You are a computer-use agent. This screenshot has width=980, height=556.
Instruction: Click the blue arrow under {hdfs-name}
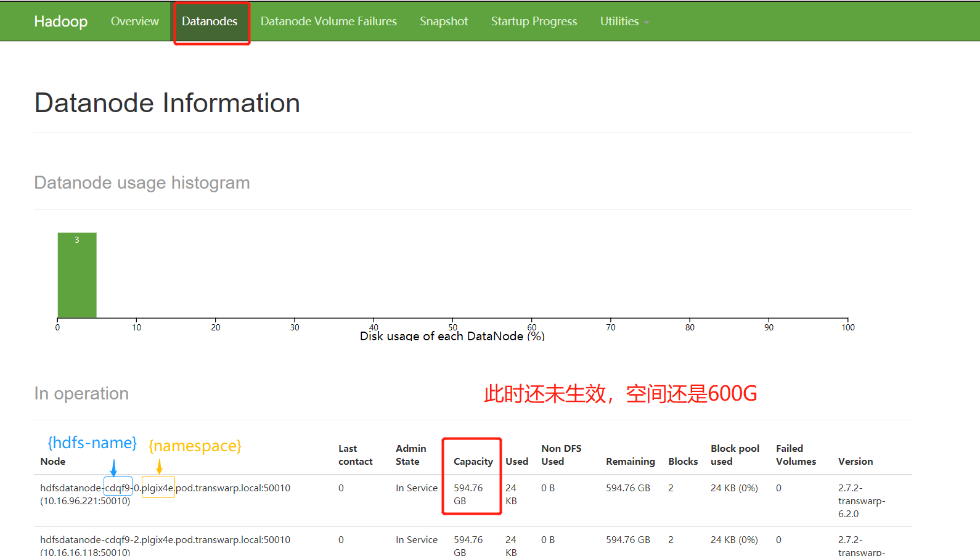coord(113,468)
